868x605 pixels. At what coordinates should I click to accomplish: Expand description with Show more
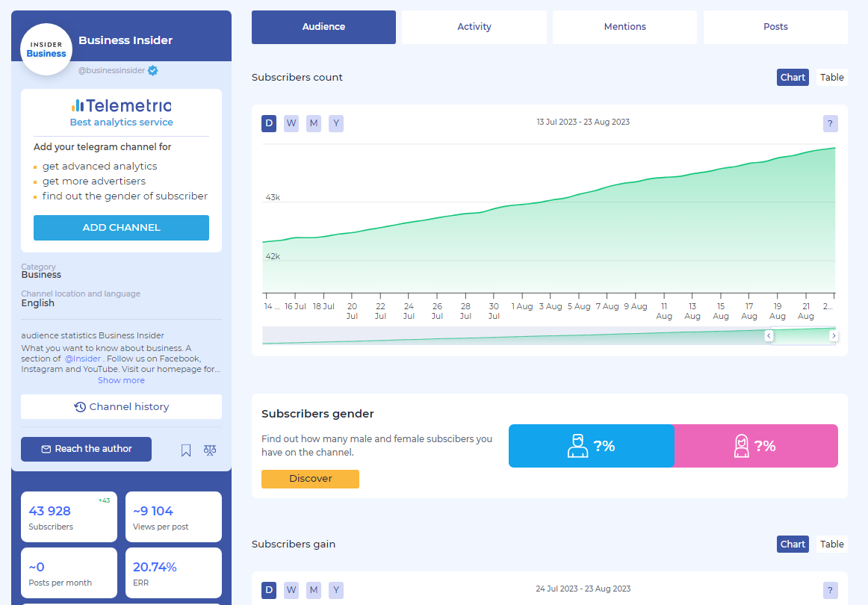click(x=121, y=380)
